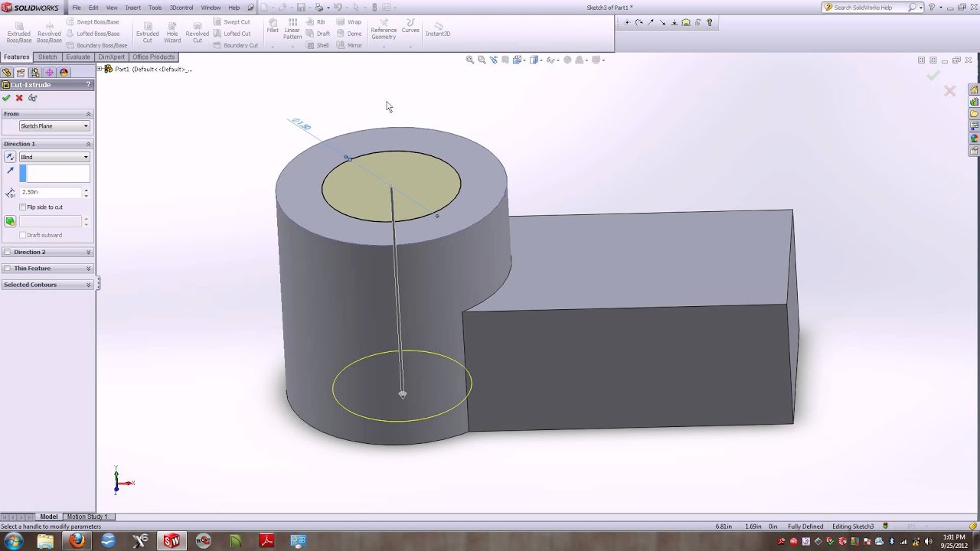Screen dimensions: 980x551
Task: Enable Flip side to cut checkbox
Action: pyautogui.click(x=23, y=207)
